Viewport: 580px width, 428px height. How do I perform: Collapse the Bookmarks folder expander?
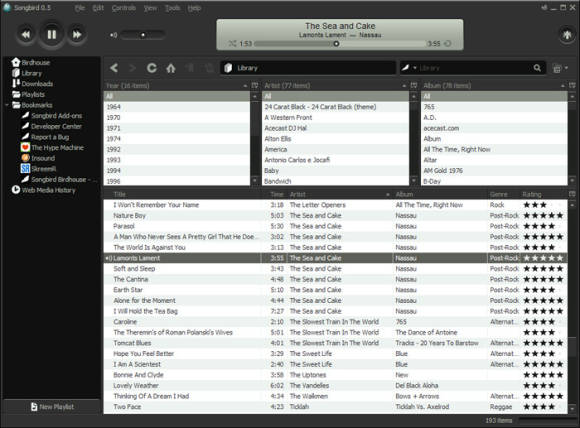point(7,105)
